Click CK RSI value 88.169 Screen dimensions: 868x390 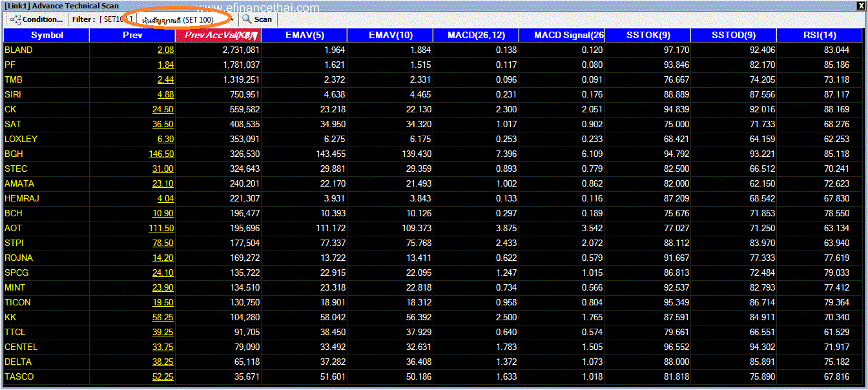click(837, 109)
